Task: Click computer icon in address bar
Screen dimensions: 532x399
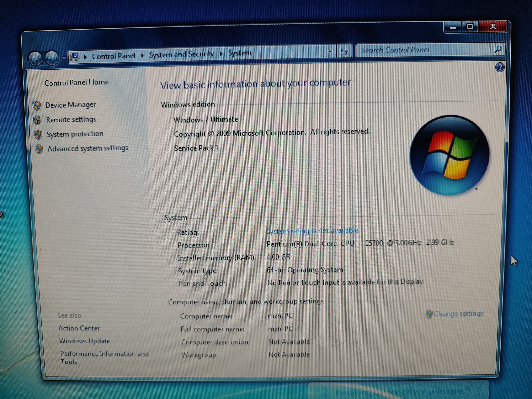Action: (x=75, y=57)
